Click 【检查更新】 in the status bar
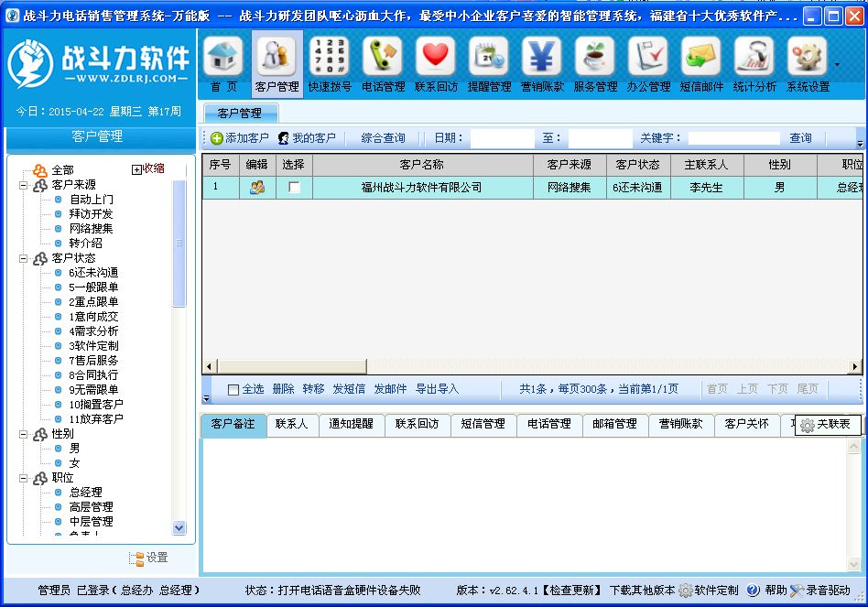Screen dimensions: 868x607 571,591
